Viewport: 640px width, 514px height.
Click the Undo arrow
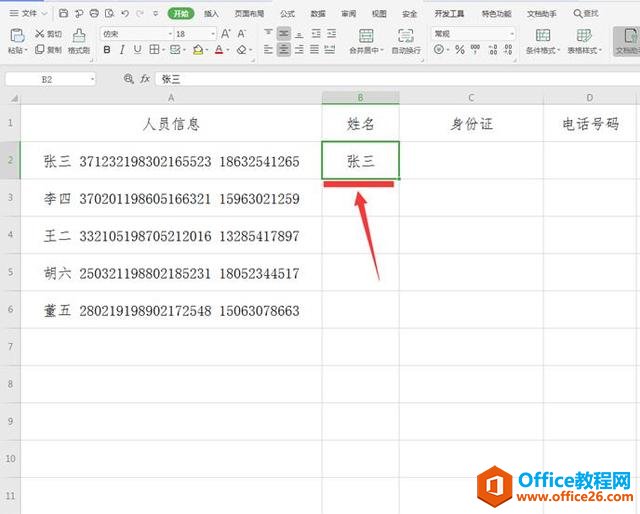click(x=125, y=13)
